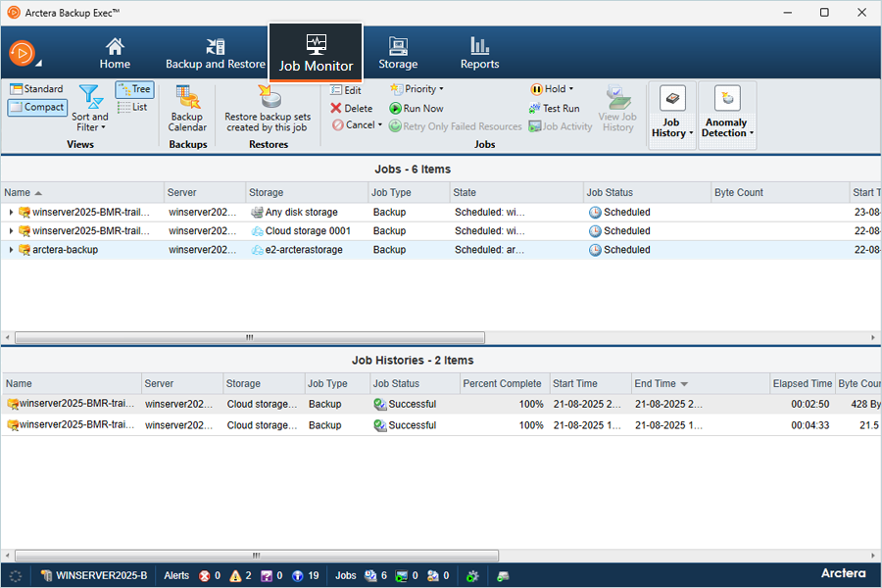Delete the selected job
The height and width of the screenshot is (588, 882).
[x=352, y=108]
